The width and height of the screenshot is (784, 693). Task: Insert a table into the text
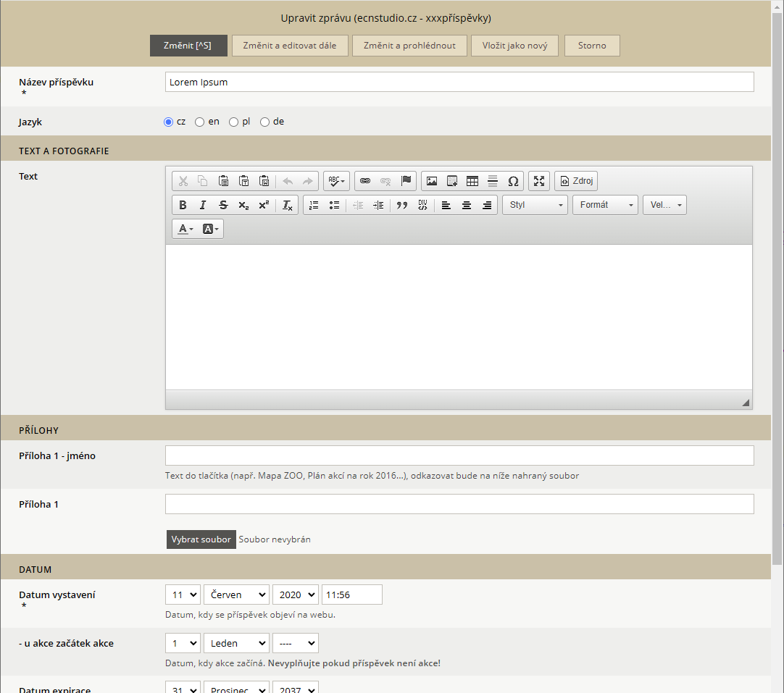coord(472,181)
